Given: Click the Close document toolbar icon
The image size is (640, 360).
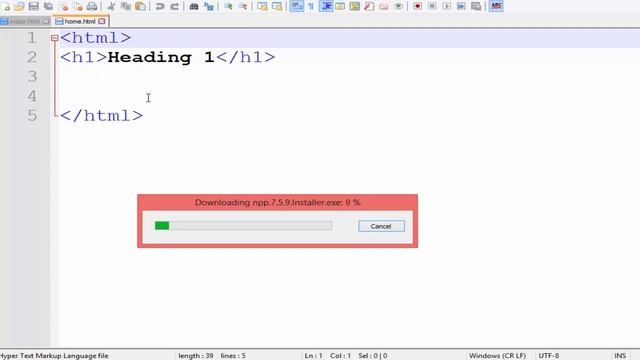Looking at the screenshot, I should [x=63, y=6].
